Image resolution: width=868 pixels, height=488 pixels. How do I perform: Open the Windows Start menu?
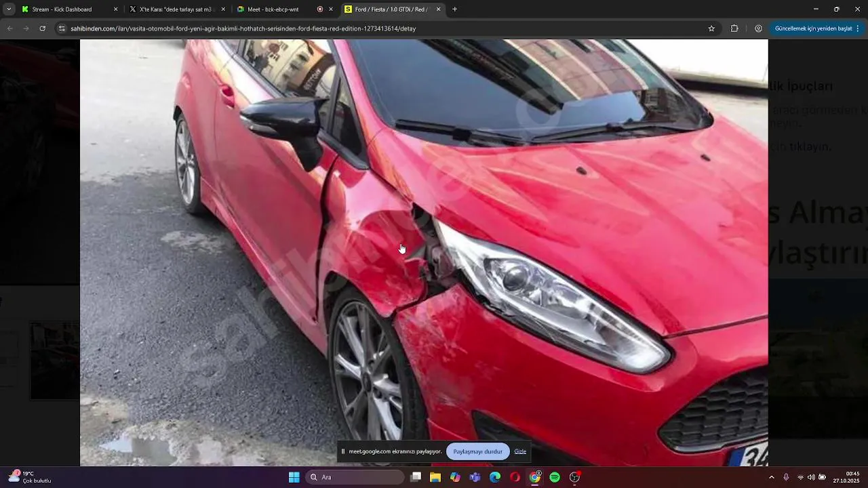point(294,477)
